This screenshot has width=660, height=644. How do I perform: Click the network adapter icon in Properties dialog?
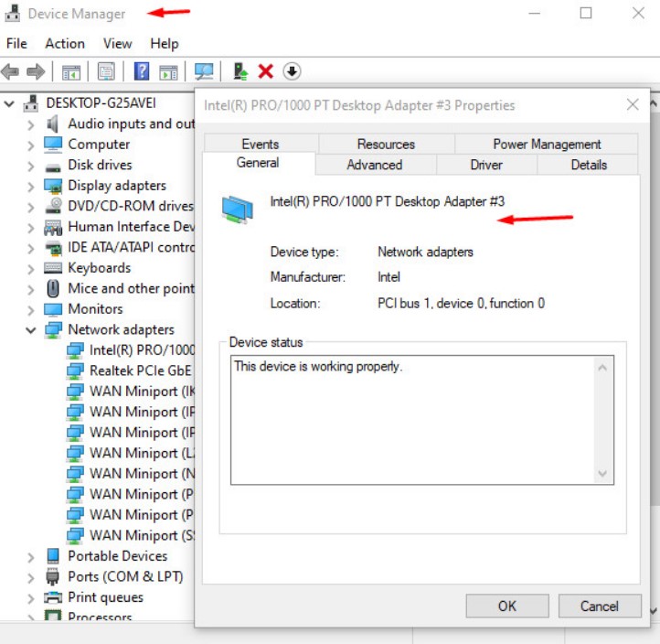click(237, 209)
